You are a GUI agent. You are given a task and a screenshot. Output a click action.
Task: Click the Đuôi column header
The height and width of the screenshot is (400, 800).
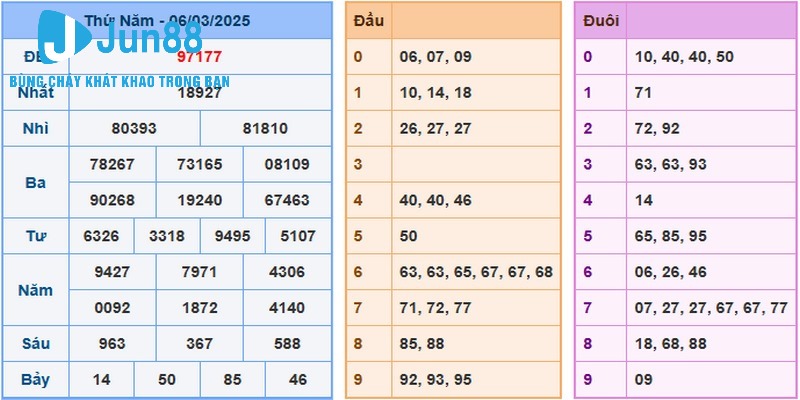(600, 20)
